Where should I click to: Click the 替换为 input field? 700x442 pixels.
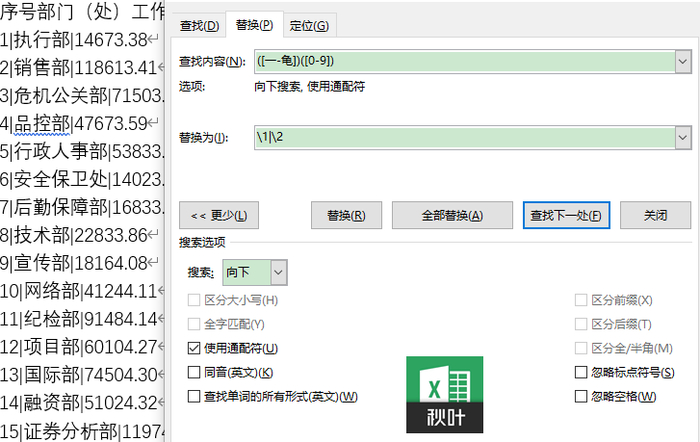click(464, 137)
